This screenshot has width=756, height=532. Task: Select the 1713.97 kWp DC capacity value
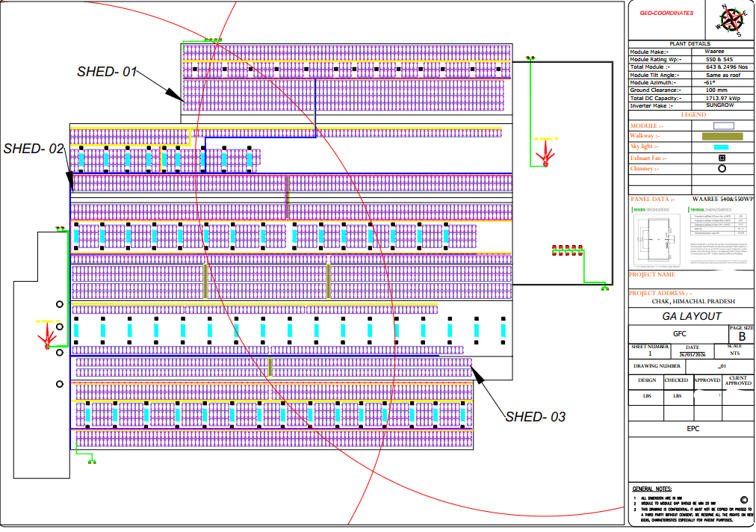click(722, 98)
